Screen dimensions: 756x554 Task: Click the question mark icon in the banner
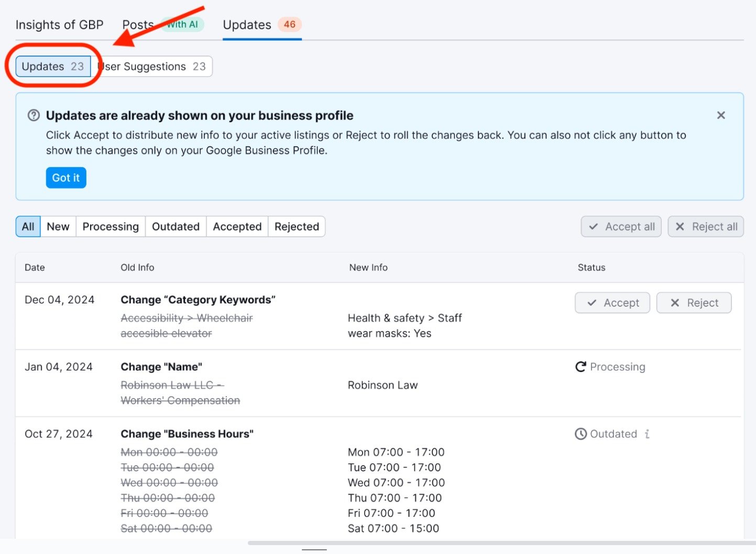[34, 115]
